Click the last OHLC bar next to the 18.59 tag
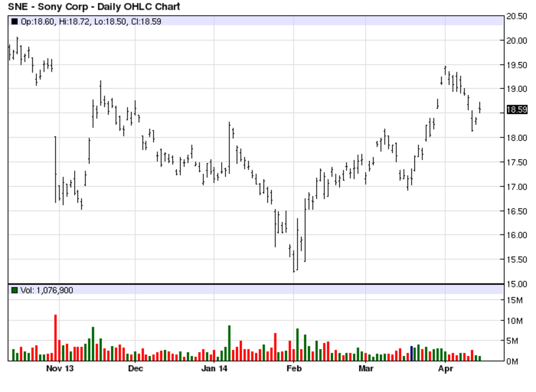 [480, 107]
